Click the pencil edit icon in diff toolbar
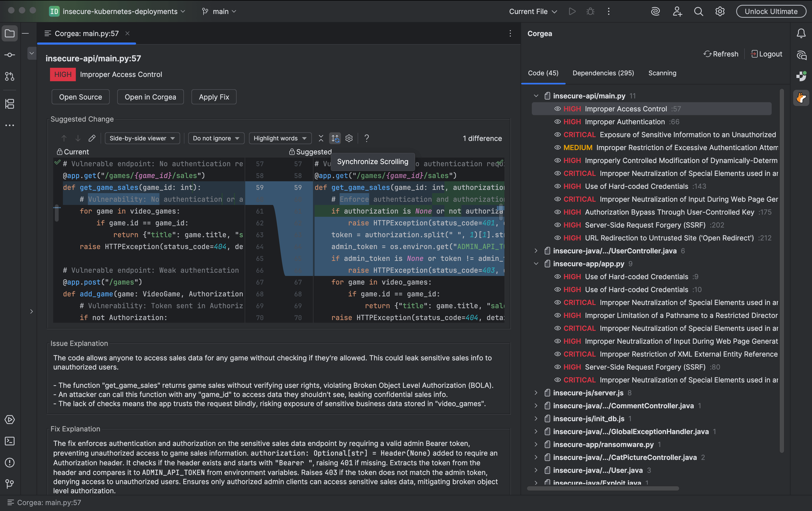The height and width of the screenshot is (511, 812). coord(92,138)
